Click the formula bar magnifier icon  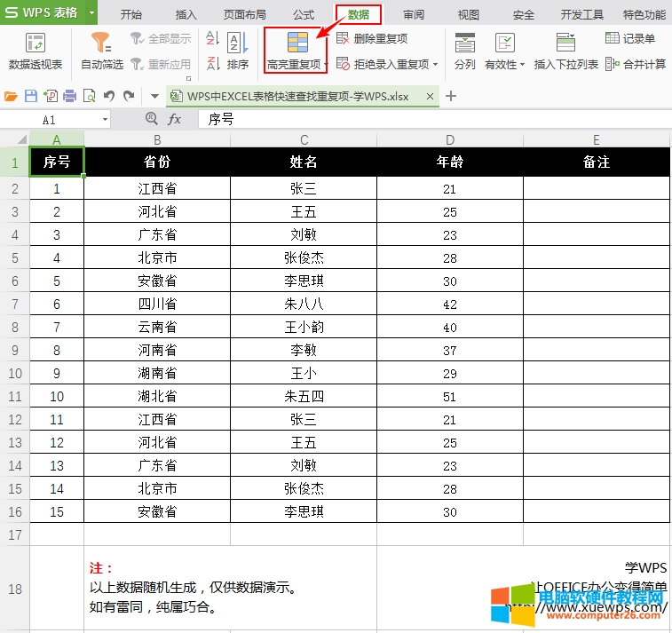pos(151,118)
